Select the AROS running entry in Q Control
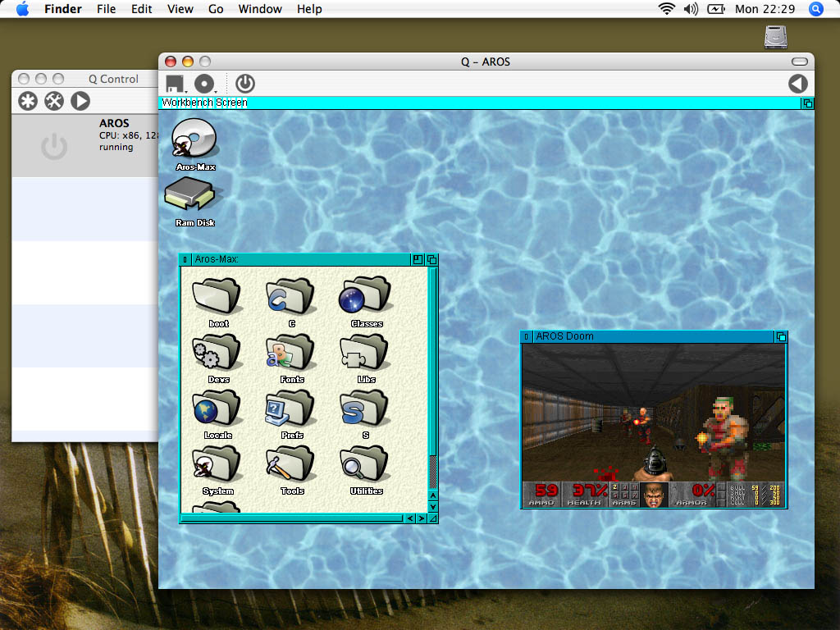840x630 pixels. (85, 145)
